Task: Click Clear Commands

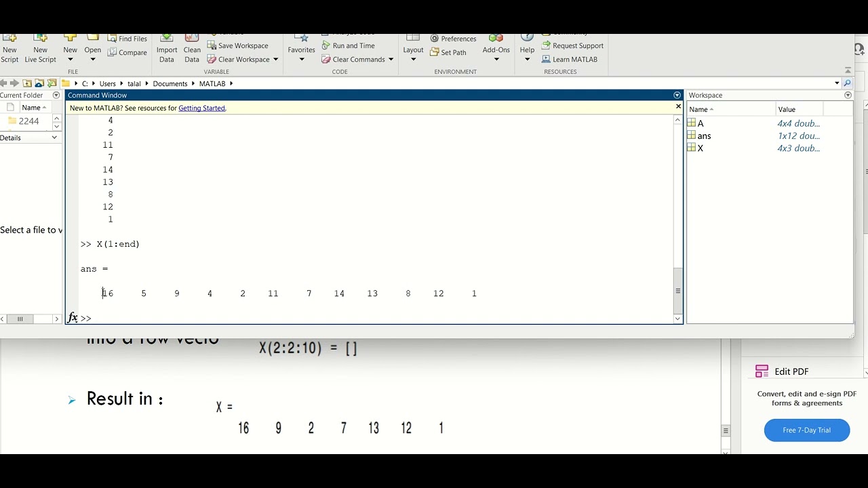Action: pos(353,59)
